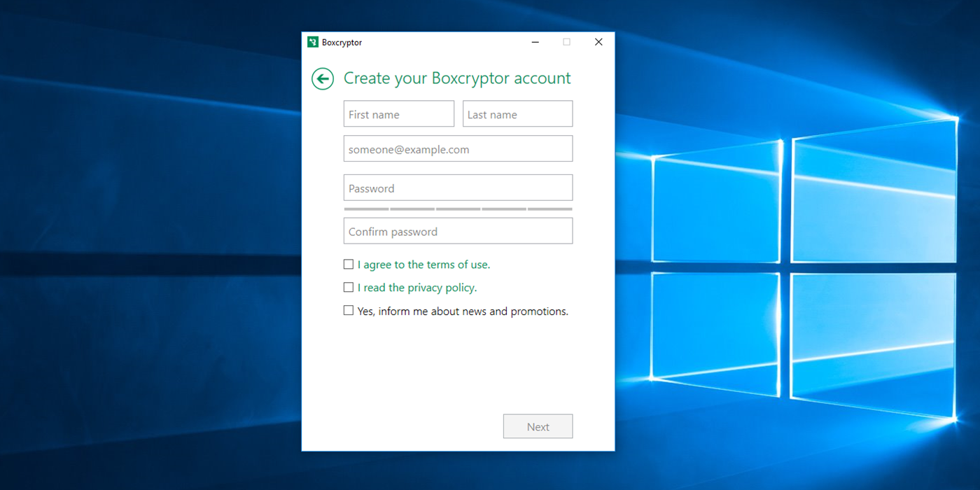Viewport: 980px width, 490px height.
Task: Click the Next button
Action: tap(538, 426)
